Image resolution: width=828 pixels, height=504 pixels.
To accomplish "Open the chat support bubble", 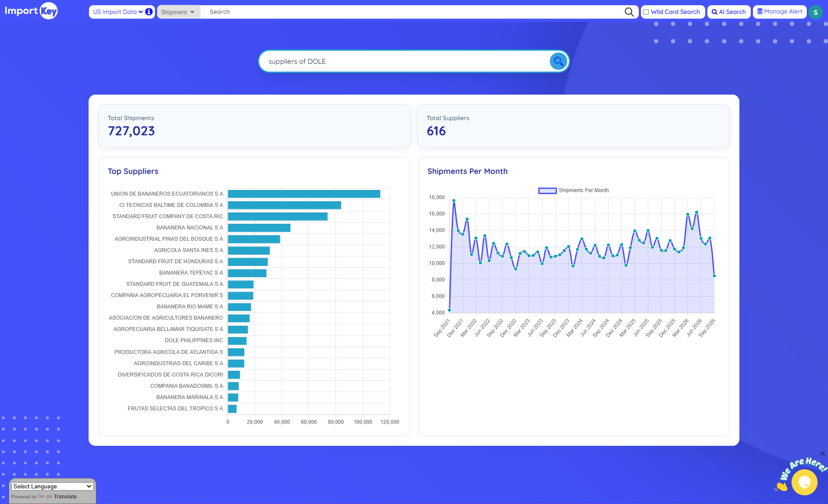I will click(x=804, y=482).
